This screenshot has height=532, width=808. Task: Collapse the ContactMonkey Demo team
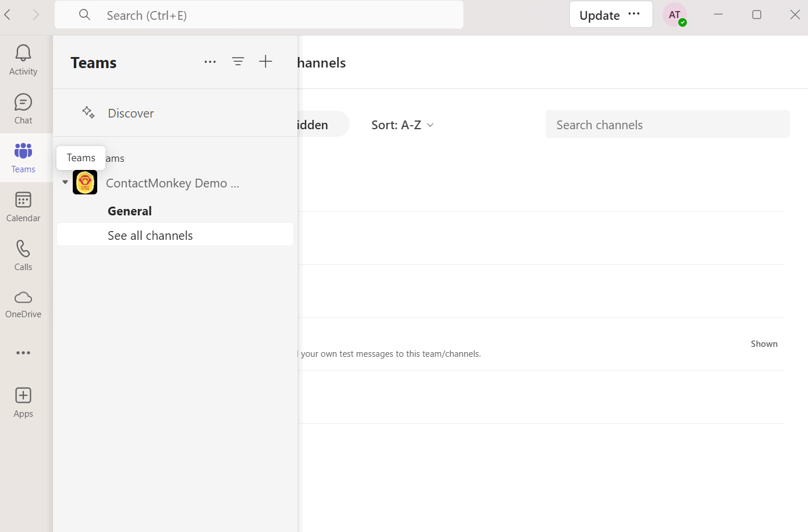[x=65, y=182]
